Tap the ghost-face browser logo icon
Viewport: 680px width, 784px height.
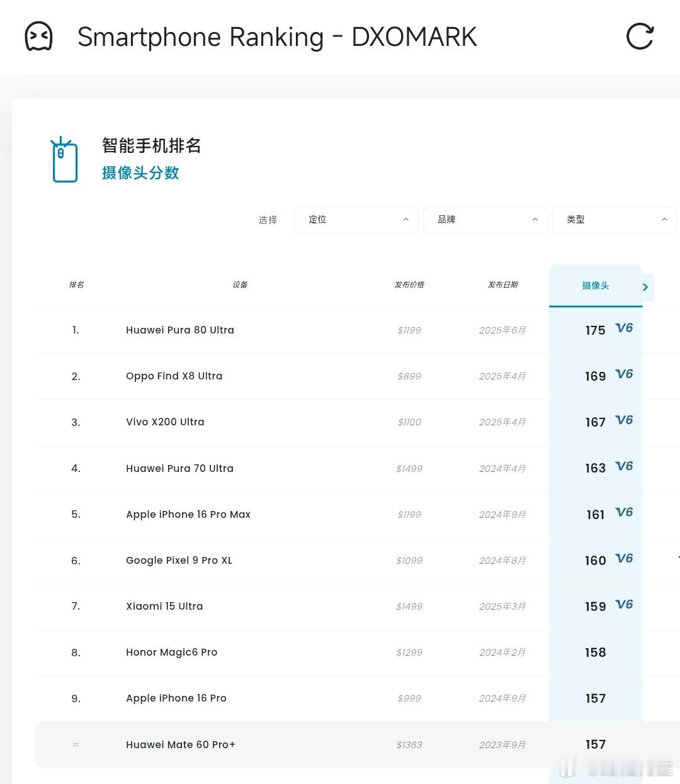(x=38, y=36)
